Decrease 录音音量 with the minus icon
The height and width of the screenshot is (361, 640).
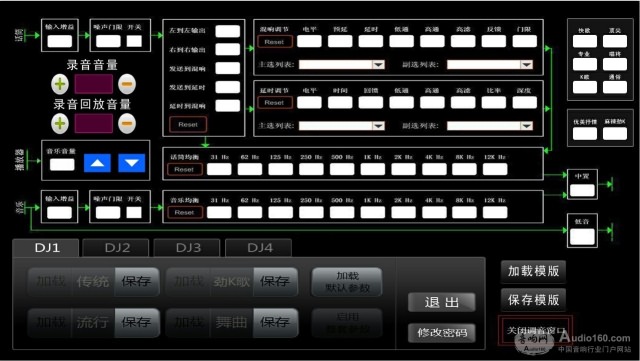127,84
